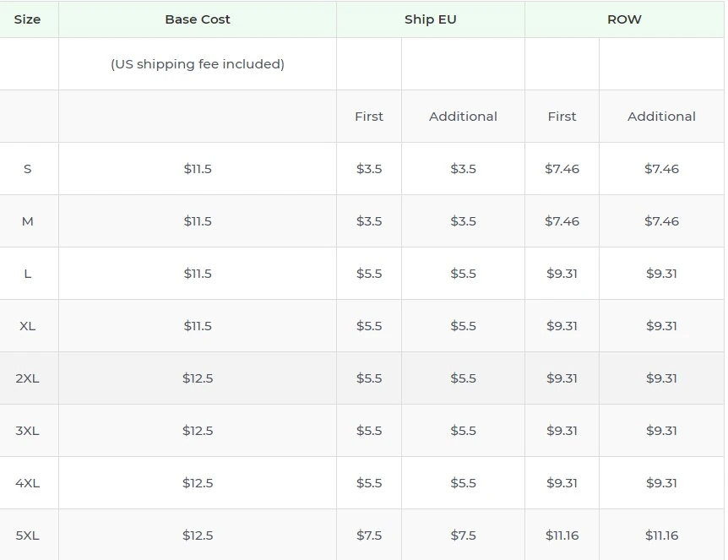Select the $12.5 base cost for 3XL
Image resolution: width=728 pixels, height=560 pixels.
[198, 430]
